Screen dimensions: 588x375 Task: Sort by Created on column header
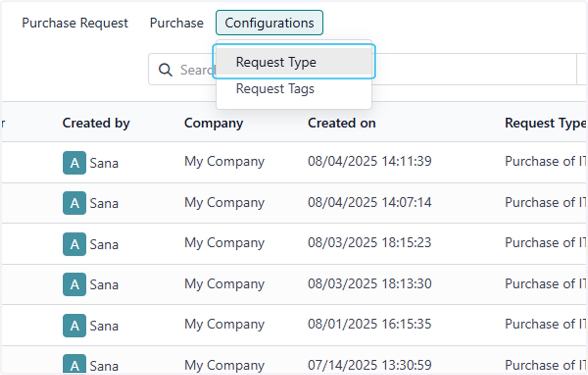coord(342,123)
